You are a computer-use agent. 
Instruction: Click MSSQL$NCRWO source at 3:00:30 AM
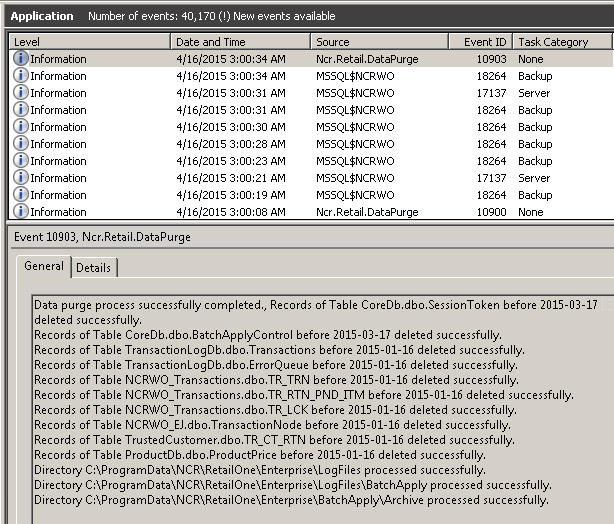[x=355, y=127]
